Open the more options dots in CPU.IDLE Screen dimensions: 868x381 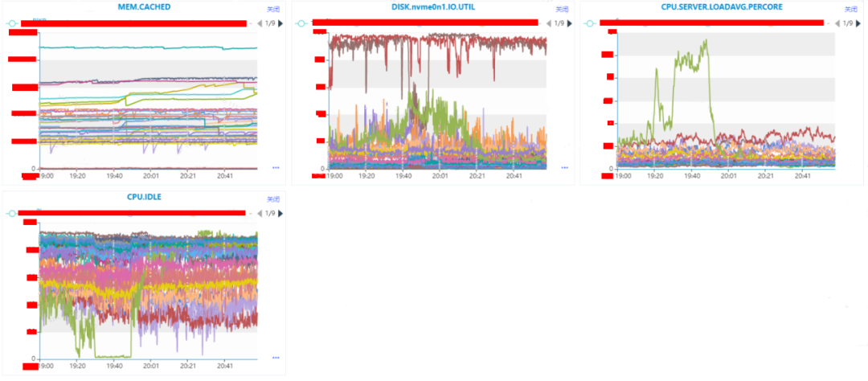[276, 357]
